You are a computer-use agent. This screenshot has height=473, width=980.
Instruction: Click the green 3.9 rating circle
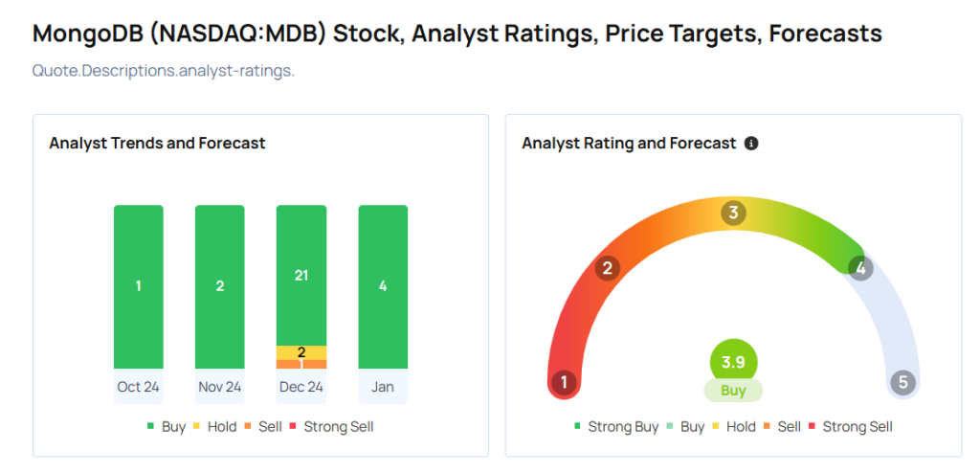coord(733,362)
